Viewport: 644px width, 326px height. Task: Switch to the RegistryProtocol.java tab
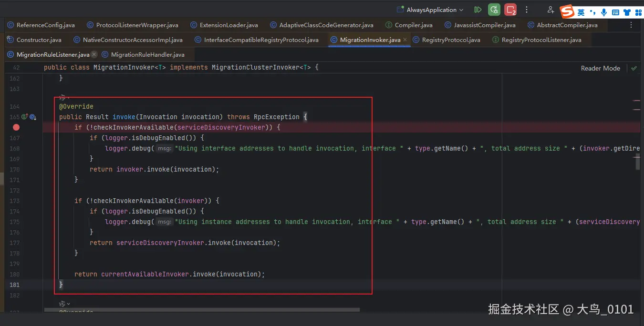(446, 40)
